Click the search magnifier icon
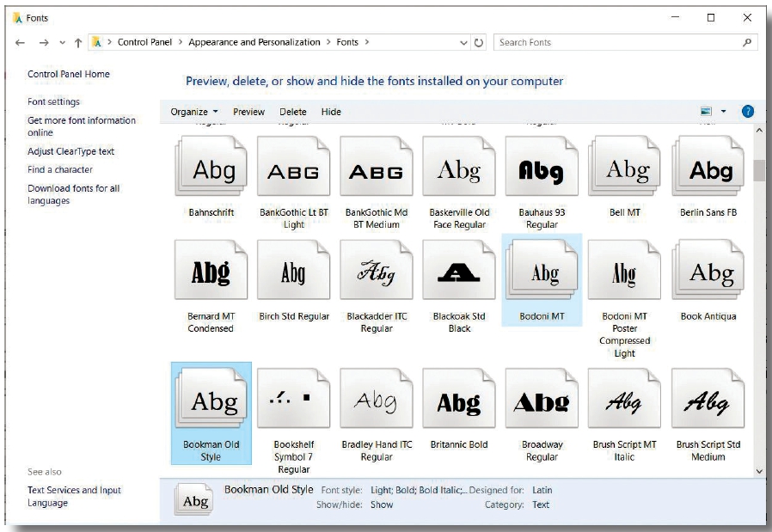This screenshot has height=532, width=772. click(x=747, y=42)
